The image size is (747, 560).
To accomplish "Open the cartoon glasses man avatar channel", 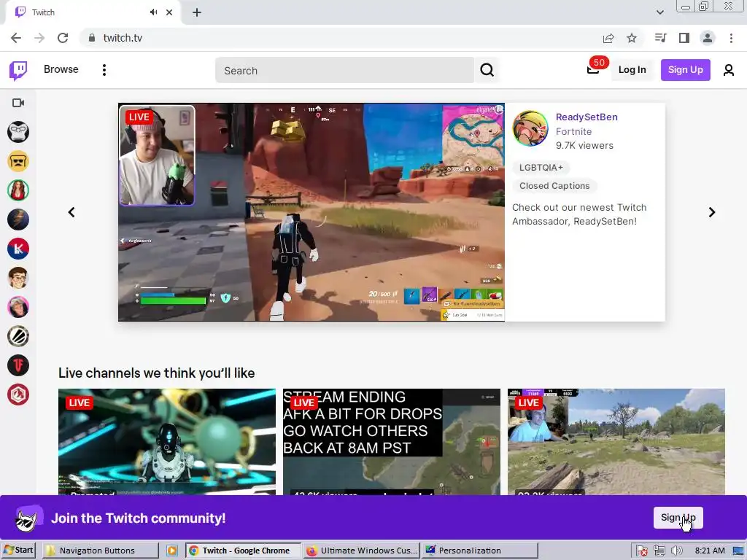I will (18, 278).
